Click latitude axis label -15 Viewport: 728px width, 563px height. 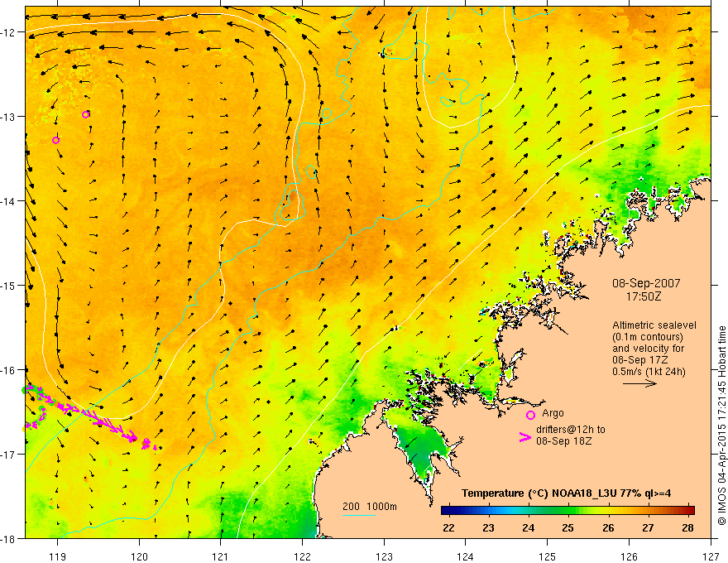coord(9,285)
